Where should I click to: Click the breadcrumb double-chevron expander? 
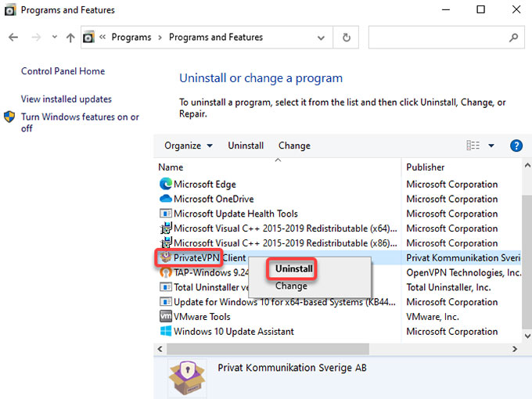(x=102, y=37)
